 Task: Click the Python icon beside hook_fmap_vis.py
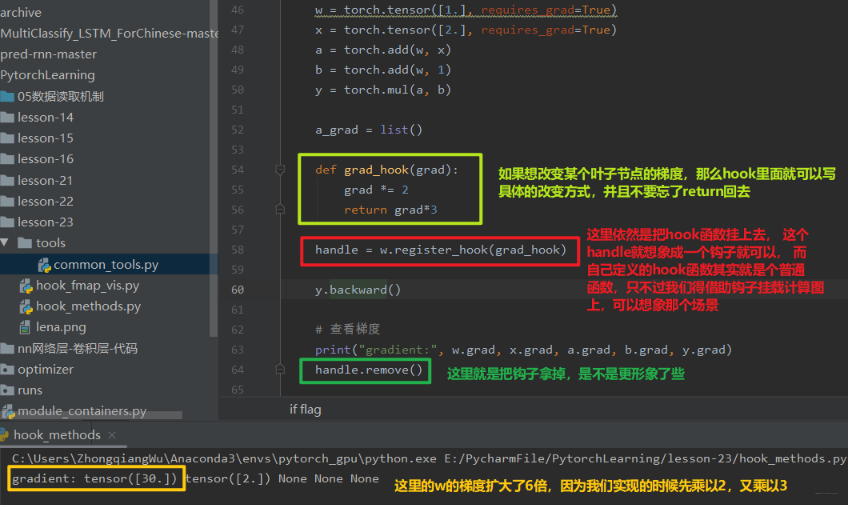25,285
